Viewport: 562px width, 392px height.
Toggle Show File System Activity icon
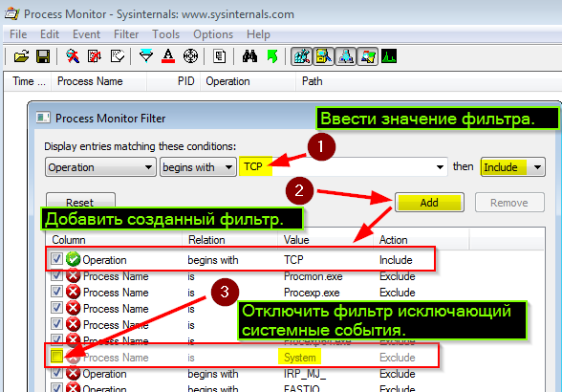[324, 56]
